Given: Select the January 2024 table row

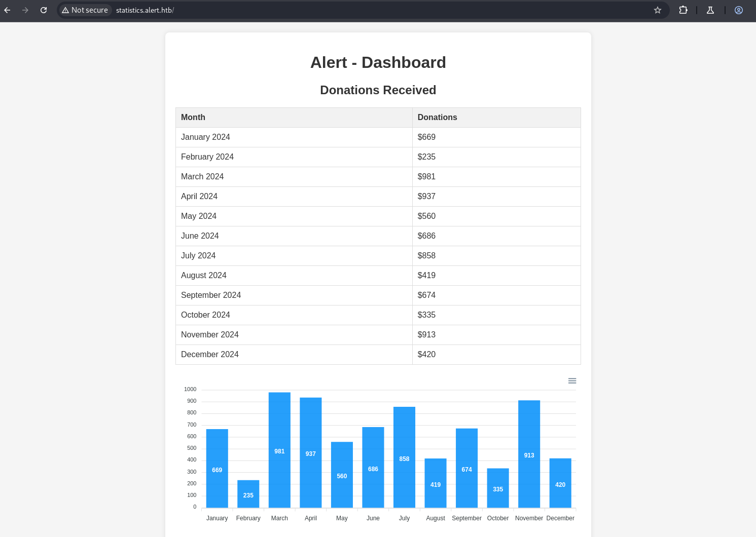Looking at the screenshot, I should click(294, 137).
